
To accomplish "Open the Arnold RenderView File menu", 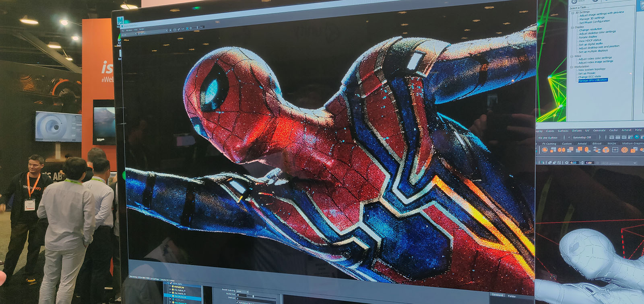I will 123,31.
